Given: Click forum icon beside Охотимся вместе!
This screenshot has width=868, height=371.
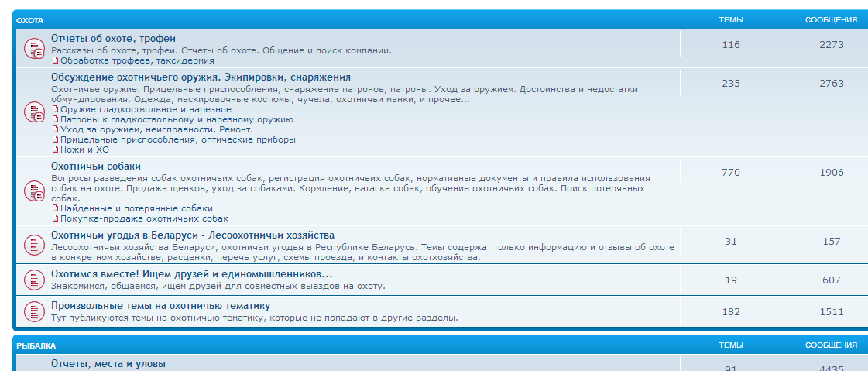Looking at the screenshot, I should [x=34, y=280].
